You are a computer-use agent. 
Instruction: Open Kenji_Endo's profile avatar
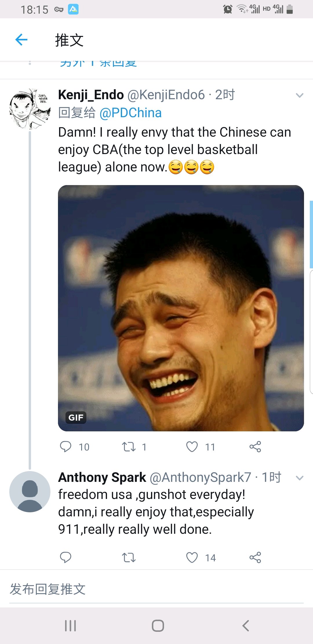coord(30,109)
